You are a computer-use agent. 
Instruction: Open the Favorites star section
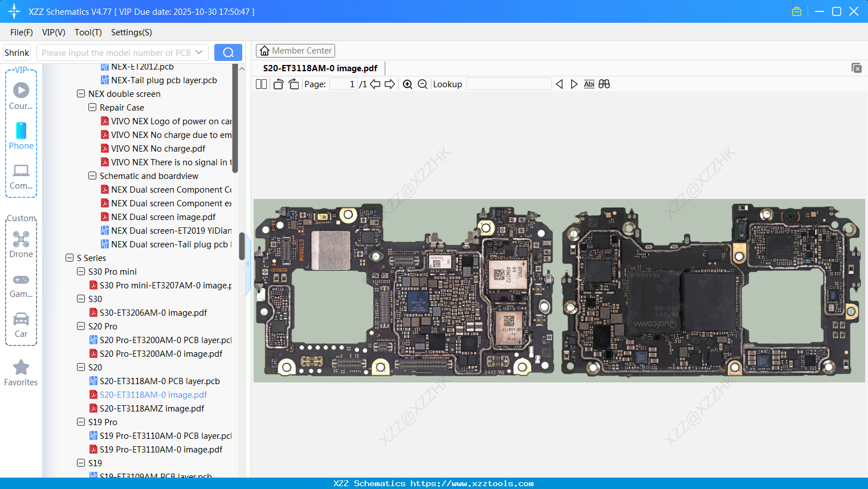coord(21,373)
